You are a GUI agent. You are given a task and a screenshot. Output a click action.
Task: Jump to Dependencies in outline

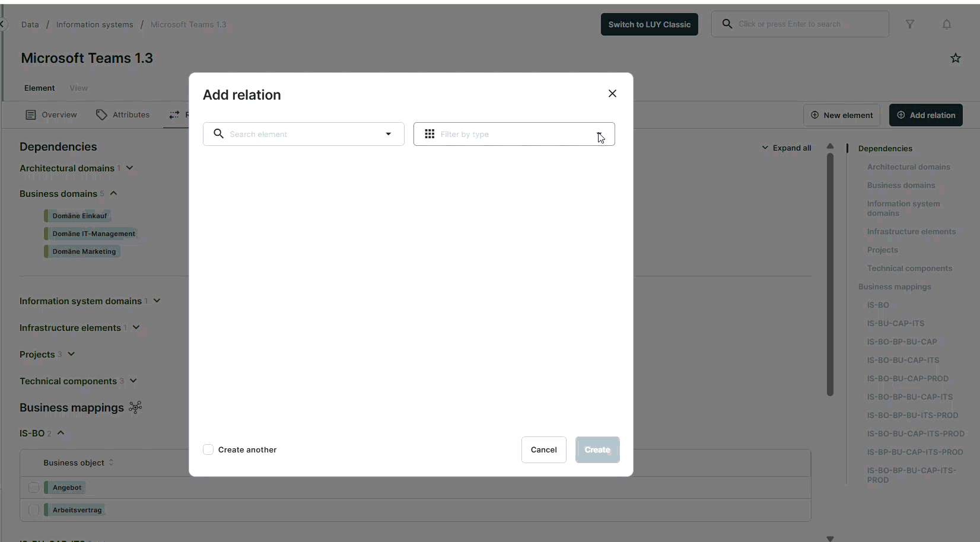coord(885,148)
